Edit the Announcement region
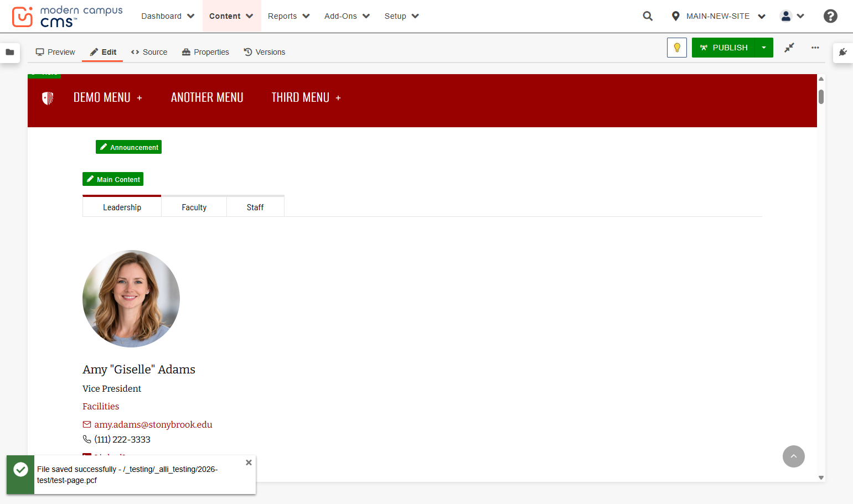853x504 pixels. (x=128, y=147)
